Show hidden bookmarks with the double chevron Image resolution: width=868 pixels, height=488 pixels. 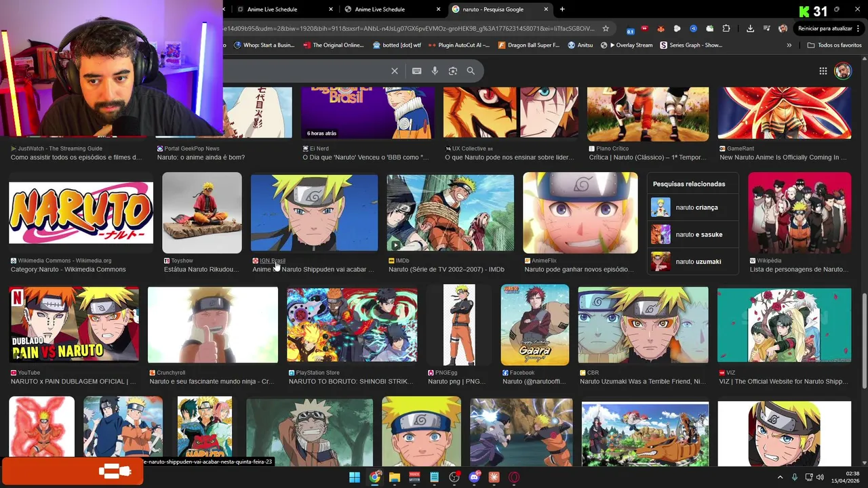789,45
